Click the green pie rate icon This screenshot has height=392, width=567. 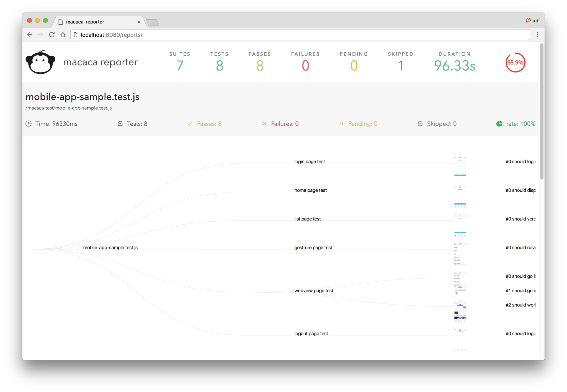pyautogui.click(x=499, y=124)
